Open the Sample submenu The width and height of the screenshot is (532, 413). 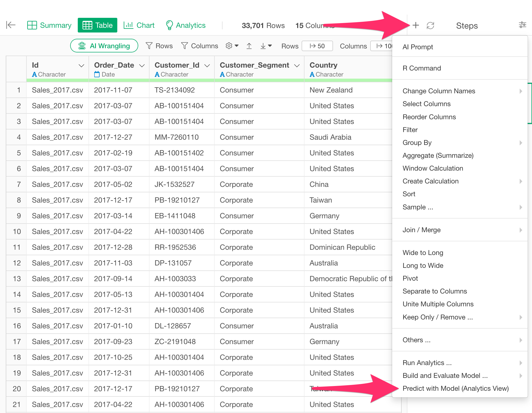[460, 207]
